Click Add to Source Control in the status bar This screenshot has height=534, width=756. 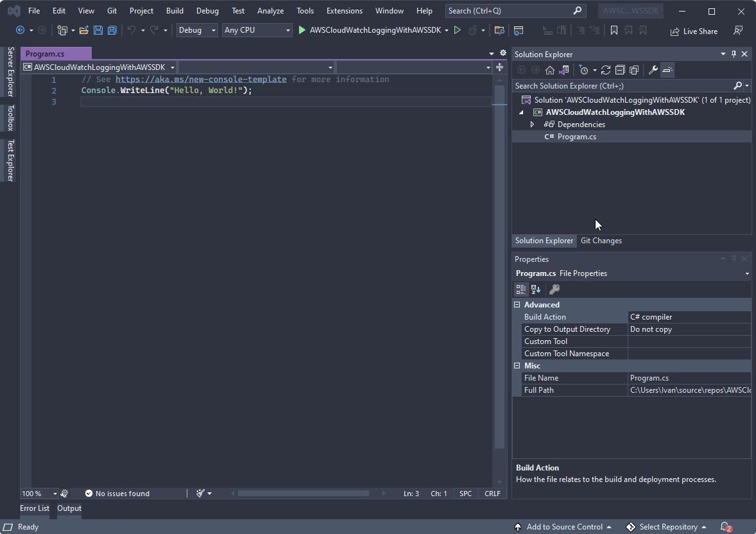click(563, 527)
